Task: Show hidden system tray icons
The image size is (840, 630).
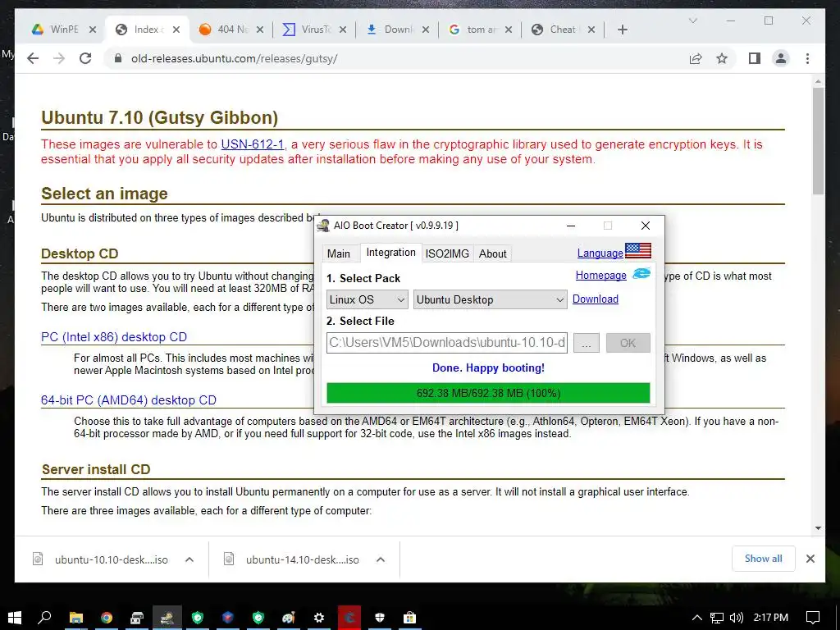Action: [x=697, y=618]
